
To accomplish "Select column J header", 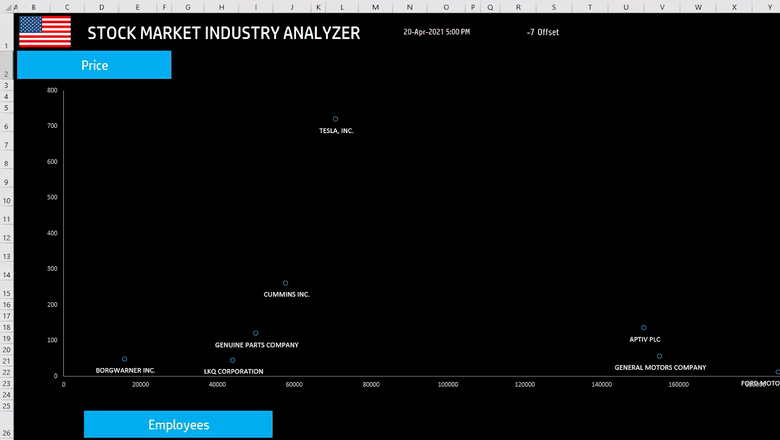I will click(292, 7).
